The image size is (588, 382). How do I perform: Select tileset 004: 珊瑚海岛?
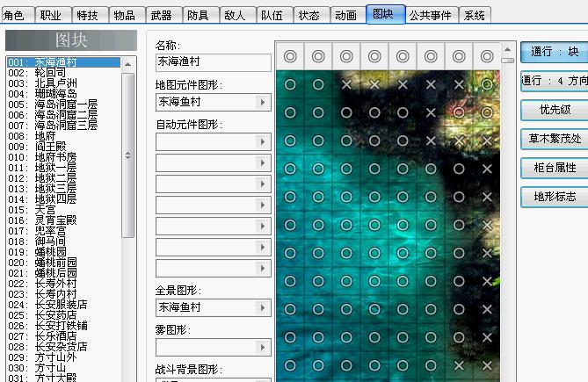(63, 94)
